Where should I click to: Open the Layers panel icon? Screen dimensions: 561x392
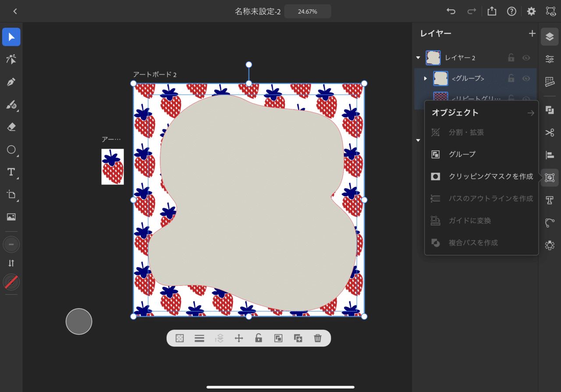550,37
